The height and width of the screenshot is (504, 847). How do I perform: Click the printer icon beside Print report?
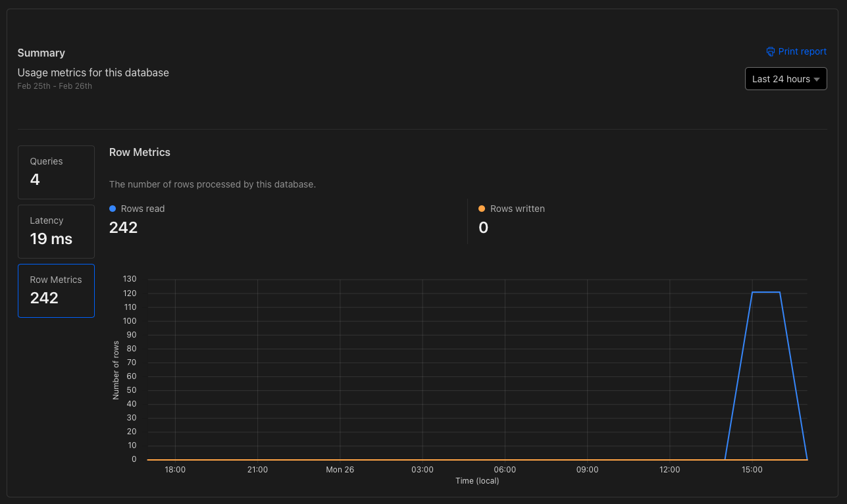770,51
